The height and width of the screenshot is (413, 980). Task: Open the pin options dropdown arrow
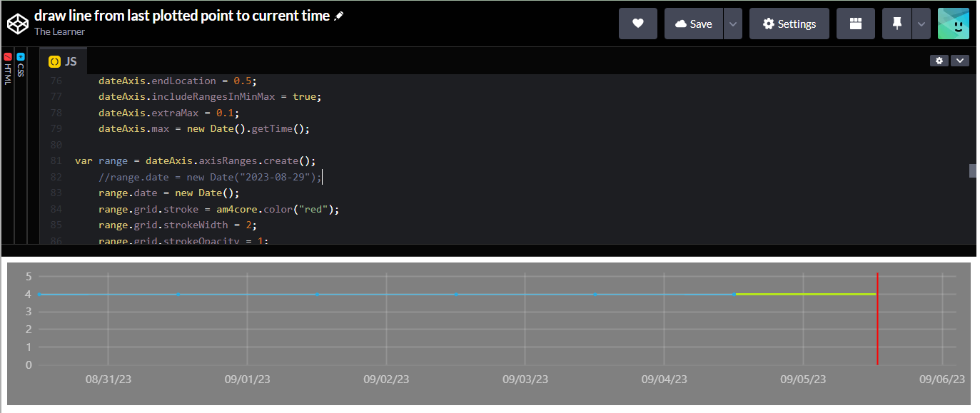pyautogui.click(x=921, y=23)
